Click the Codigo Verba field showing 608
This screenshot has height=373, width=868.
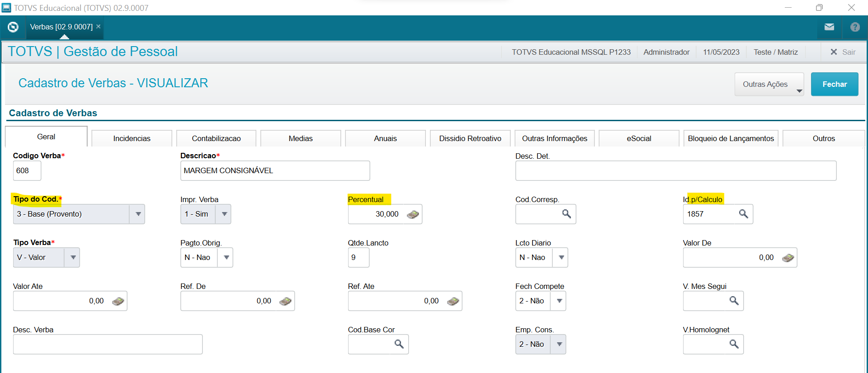point(27,171)
